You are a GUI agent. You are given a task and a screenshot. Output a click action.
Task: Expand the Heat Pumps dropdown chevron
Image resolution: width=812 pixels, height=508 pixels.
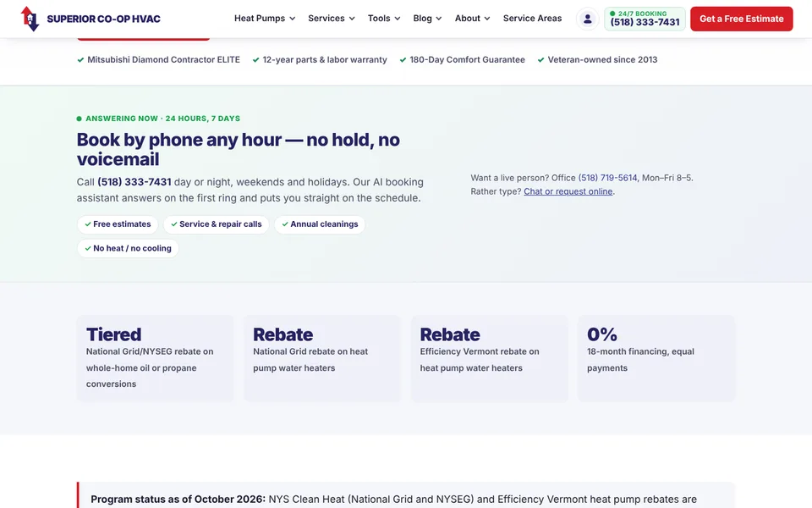pyautogui.click(x=292, y=19)
